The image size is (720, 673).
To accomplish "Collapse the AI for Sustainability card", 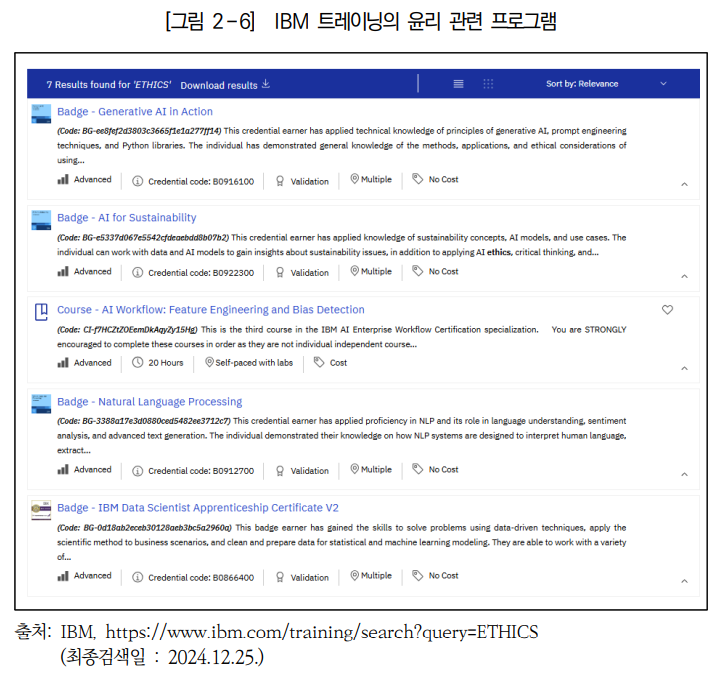I will [684, 276].
